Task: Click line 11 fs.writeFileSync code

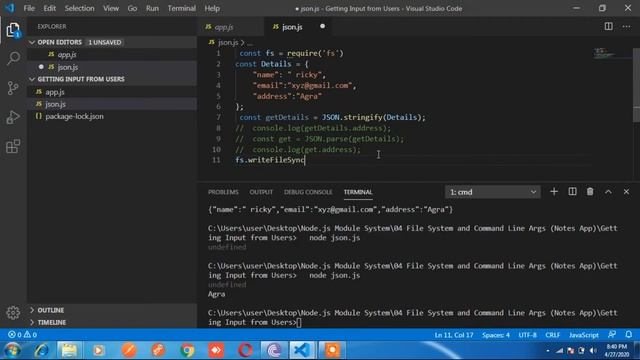Action: pyautogui.click(x=270, y=160)
